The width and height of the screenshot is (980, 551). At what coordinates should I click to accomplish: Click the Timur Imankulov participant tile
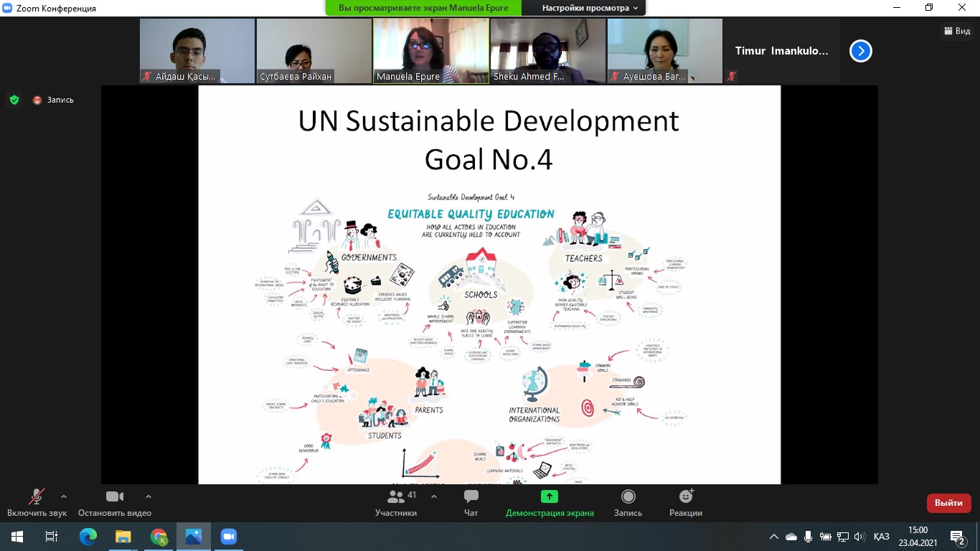[781, 51]
